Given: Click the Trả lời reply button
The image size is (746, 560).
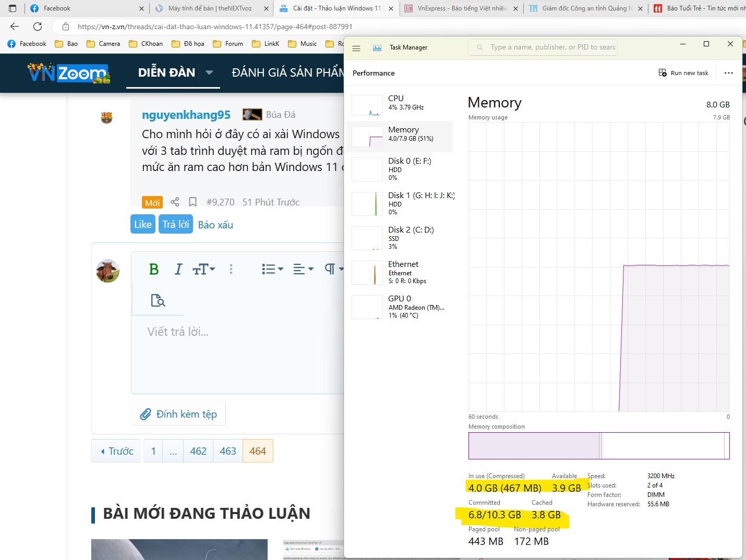Looking at the screenshot, I should point(176,224).
